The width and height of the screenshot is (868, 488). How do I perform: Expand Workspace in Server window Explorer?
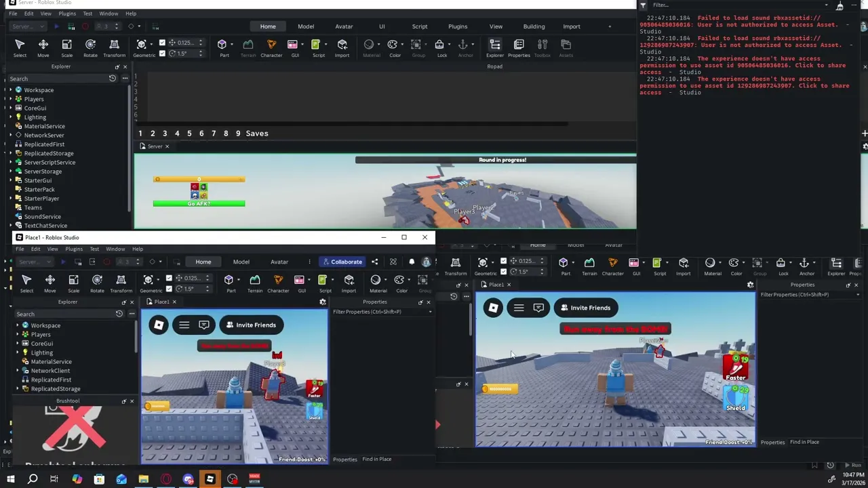point(11,90)
